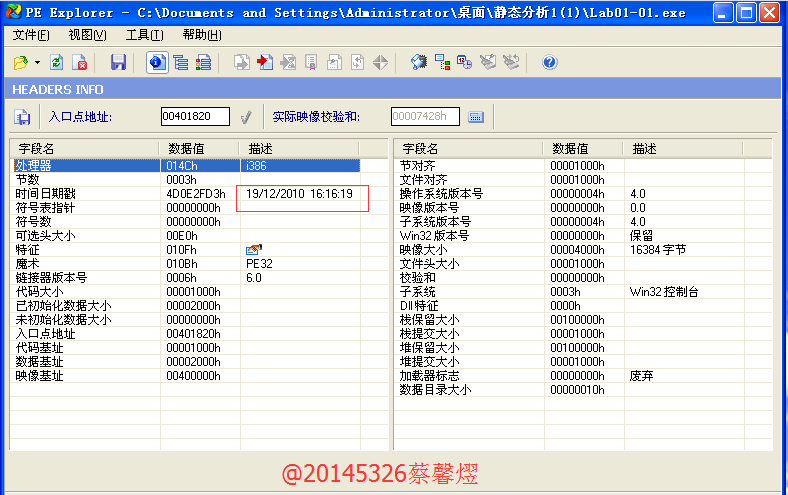Click the blue help question mark icon

coord(549,62)
